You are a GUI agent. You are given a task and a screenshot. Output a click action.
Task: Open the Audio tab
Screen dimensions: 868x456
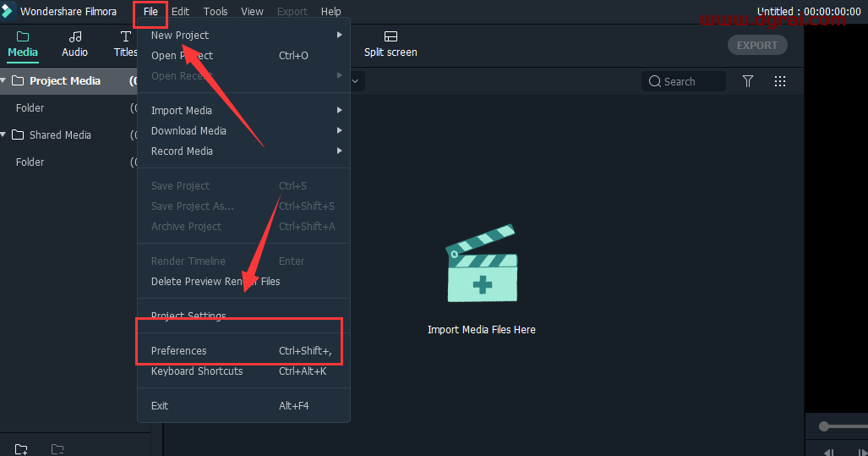coord(74,44)
